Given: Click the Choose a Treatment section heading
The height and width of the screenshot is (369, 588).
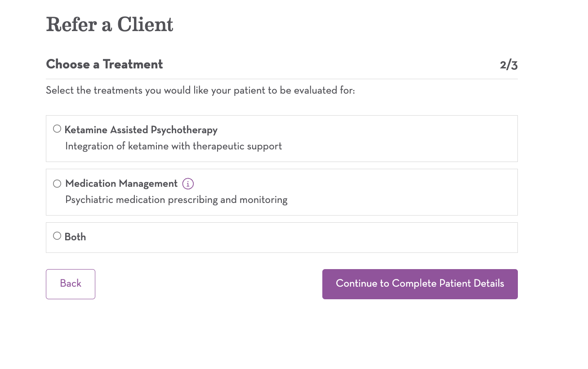Looking at the screenshot, I should point(104,64).
